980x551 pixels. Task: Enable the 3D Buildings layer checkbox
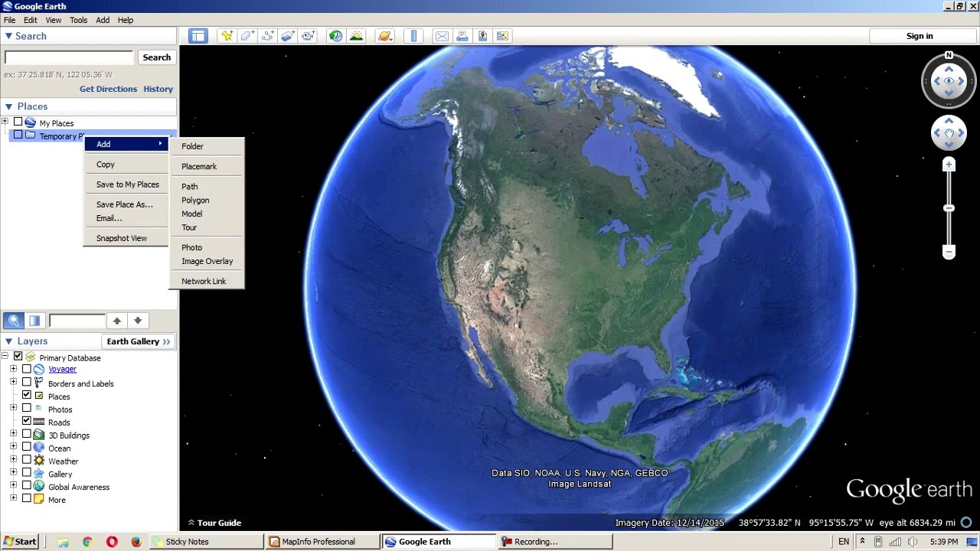[x=27, y=434]
